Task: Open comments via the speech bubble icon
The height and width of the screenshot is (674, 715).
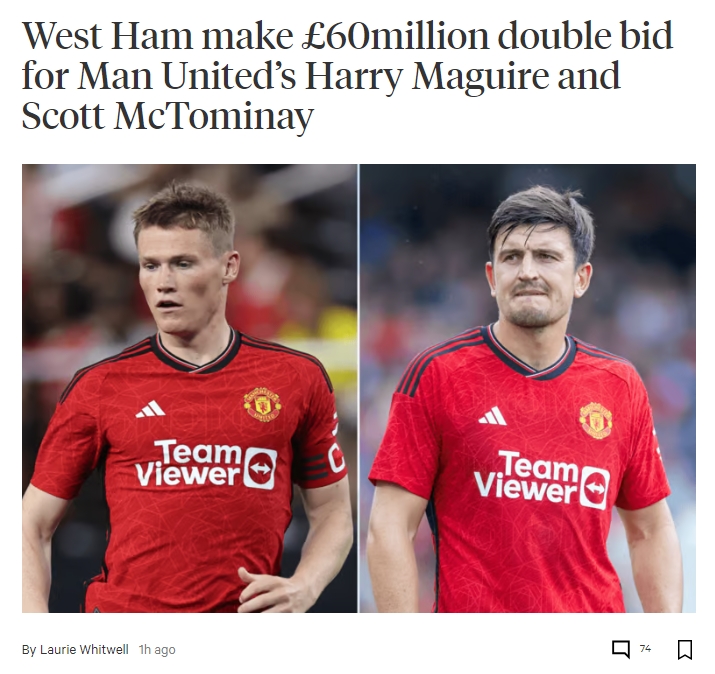Action: [x=620, y=649]
